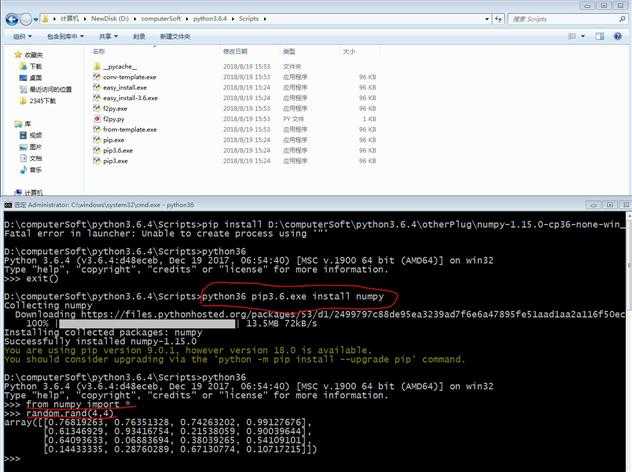Select the f2py.py file icon

tap(97, 119)
